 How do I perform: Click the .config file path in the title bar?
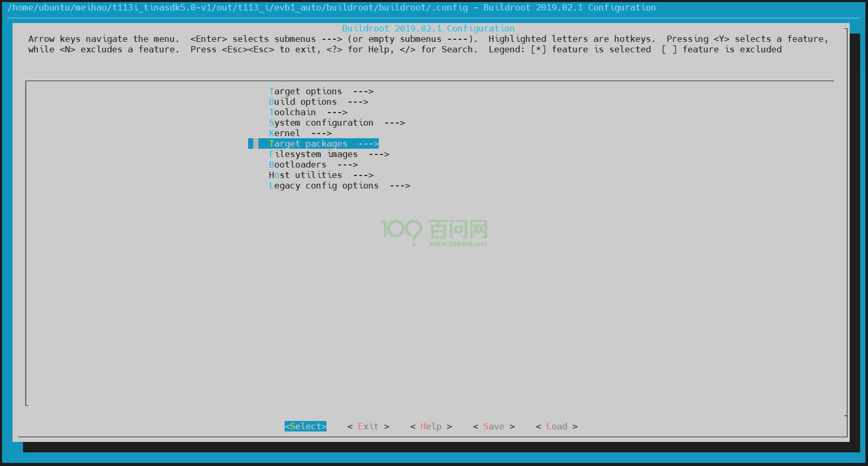point(238,7)
